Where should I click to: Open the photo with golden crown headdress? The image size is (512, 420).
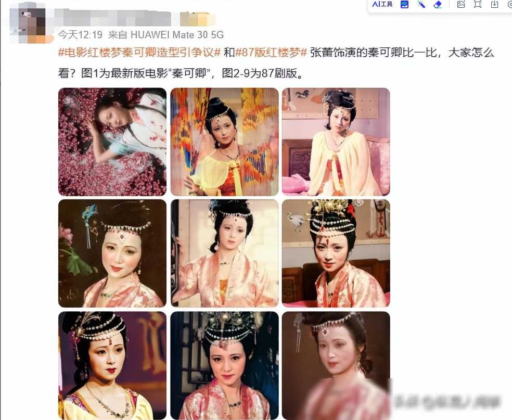[336, 253]
